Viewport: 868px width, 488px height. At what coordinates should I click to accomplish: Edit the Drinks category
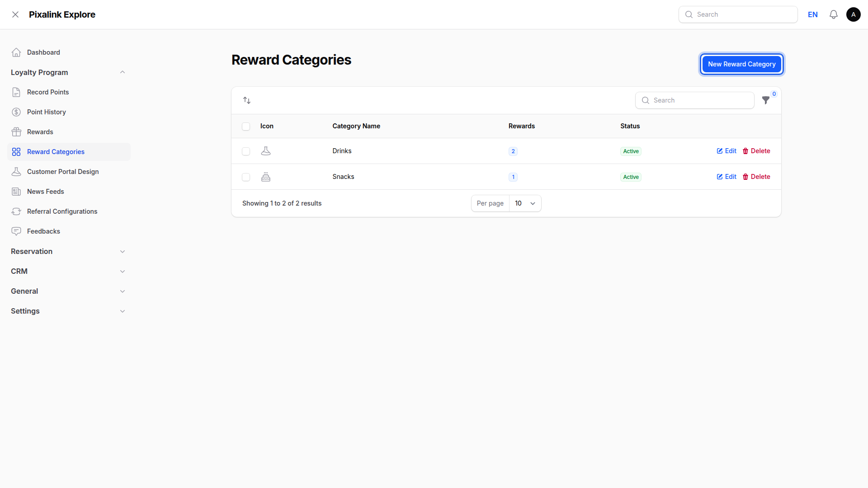tap(726, 151)
